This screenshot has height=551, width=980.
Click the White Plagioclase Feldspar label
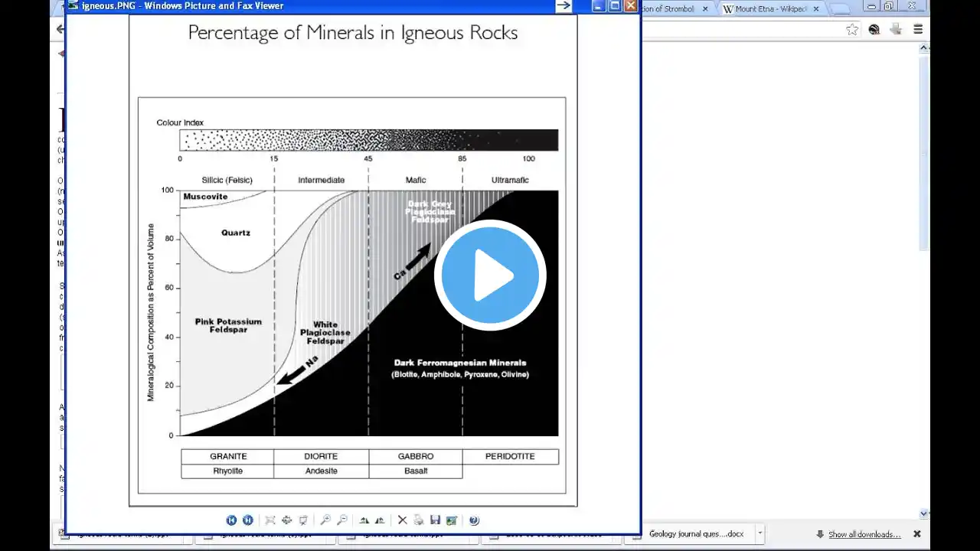pos(325,333)
